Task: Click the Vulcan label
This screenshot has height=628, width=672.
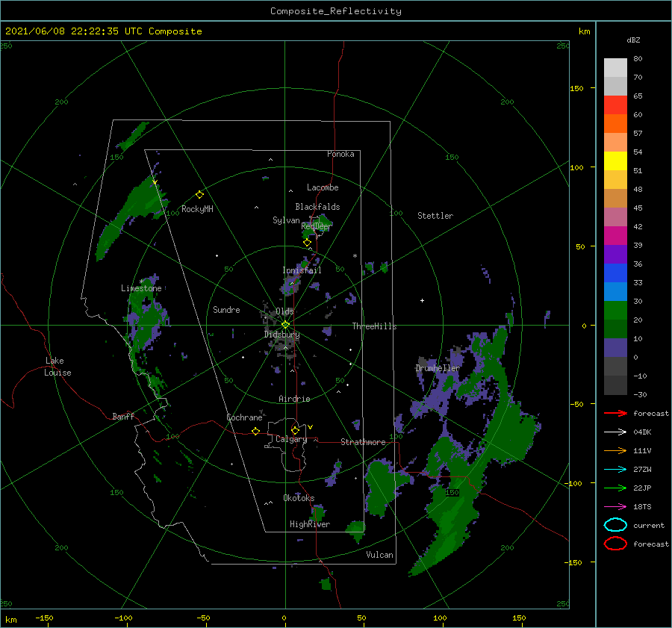Action: coord(379,555)
